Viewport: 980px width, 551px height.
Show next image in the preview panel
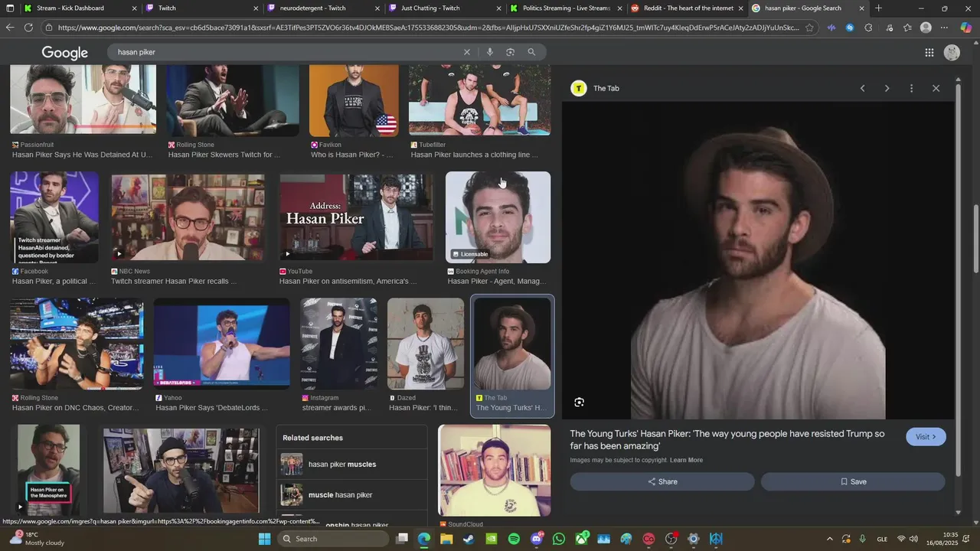tap(887, 89)
